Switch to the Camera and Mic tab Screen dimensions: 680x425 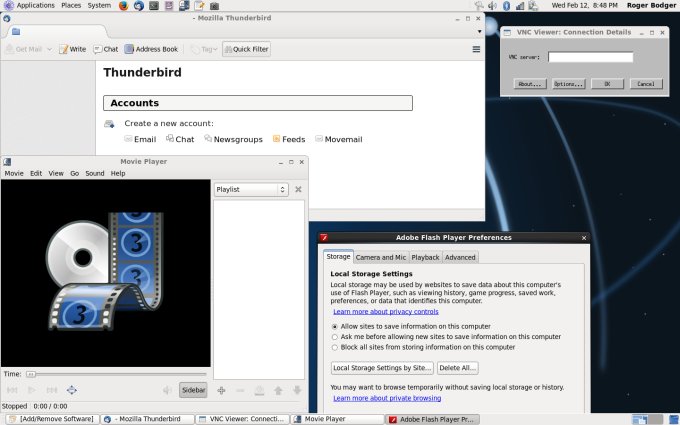(x=380, y=257)
